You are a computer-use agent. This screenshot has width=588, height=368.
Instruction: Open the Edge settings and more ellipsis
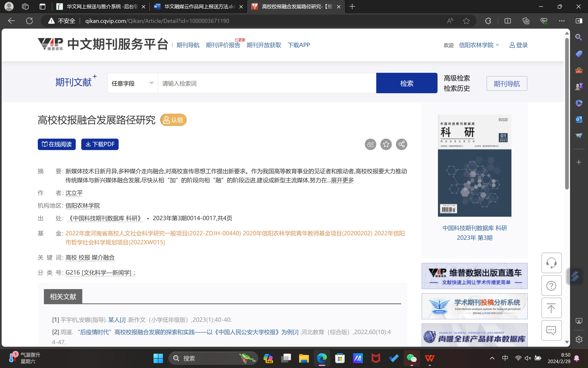[x=562, y=21]
